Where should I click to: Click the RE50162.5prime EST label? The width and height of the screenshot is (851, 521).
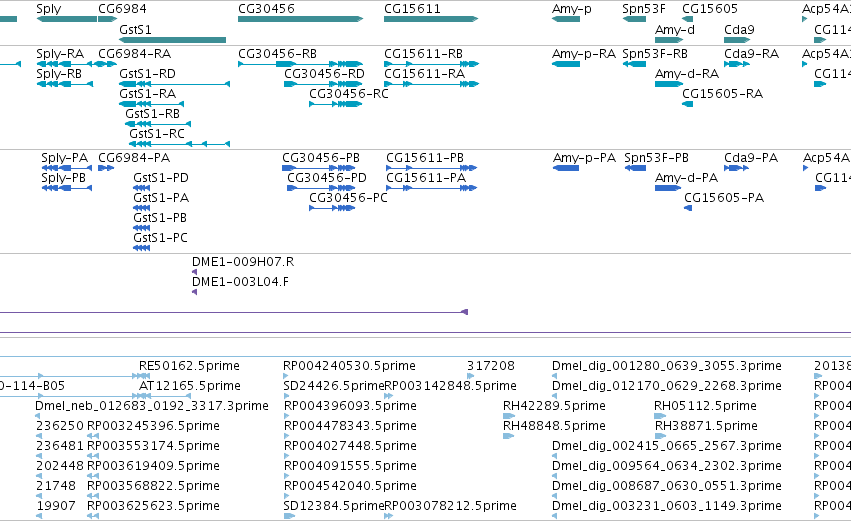click(189, 366)
